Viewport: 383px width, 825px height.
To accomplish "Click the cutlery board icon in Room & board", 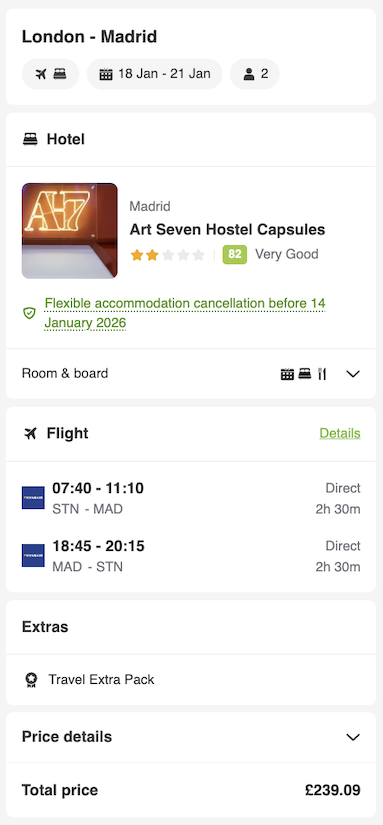I will 322,374.
